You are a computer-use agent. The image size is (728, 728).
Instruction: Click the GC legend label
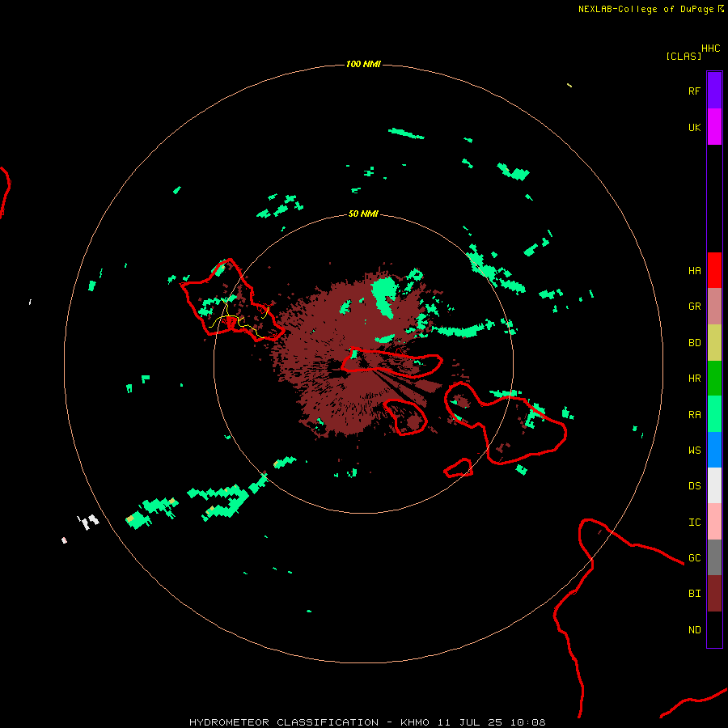694,558
